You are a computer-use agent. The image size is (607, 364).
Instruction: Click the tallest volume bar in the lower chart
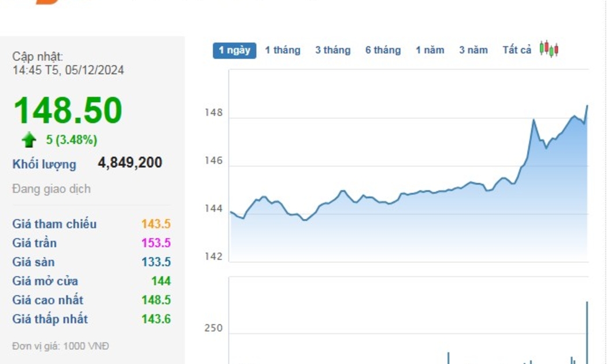(587, 332)
